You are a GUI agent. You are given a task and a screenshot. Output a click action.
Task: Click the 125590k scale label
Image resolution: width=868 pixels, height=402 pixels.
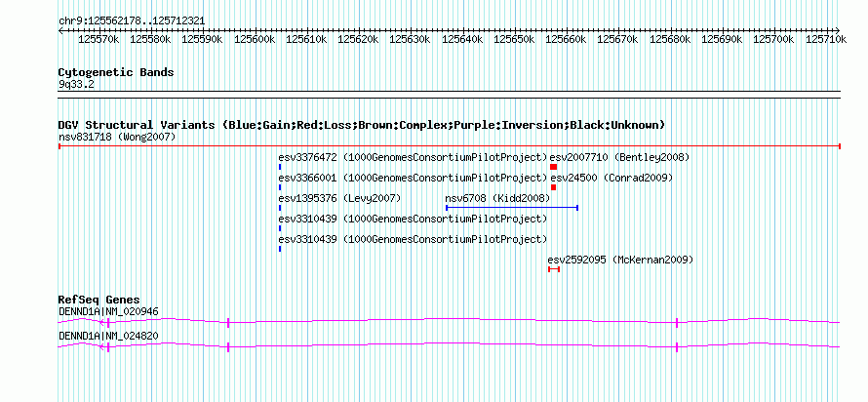pos(203,39)
